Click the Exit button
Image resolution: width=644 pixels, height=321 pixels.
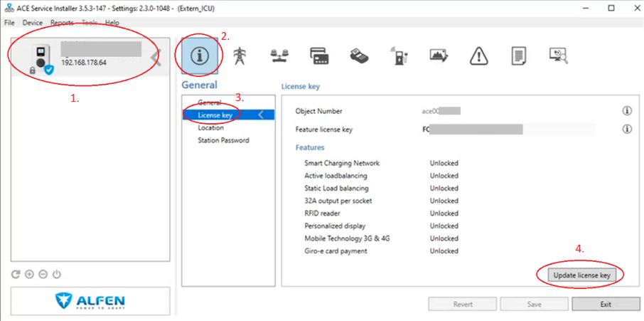(x=606, y=304)
